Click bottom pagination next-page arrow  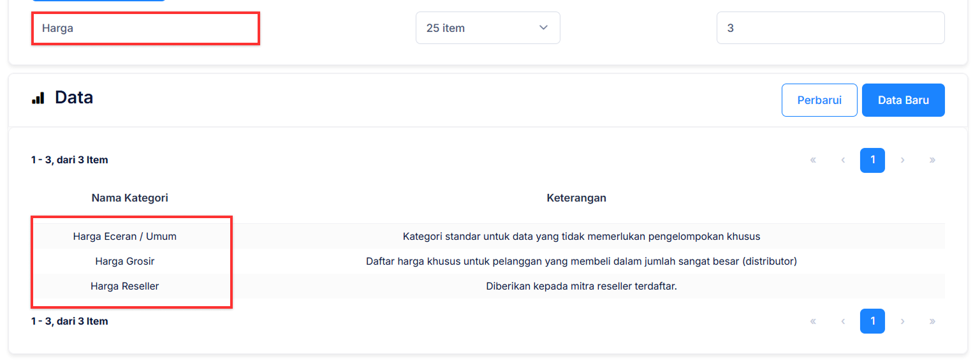tap(902, 321)
